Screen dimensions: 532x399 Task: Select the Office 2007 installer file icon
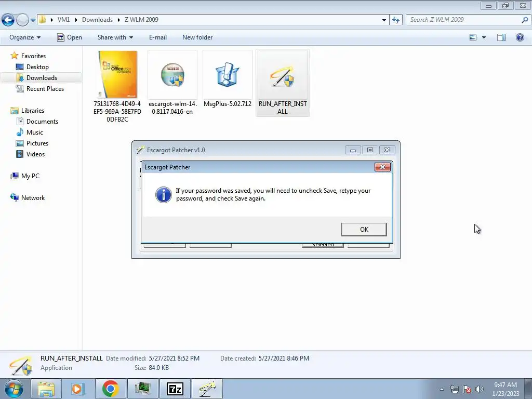(117, 75)
